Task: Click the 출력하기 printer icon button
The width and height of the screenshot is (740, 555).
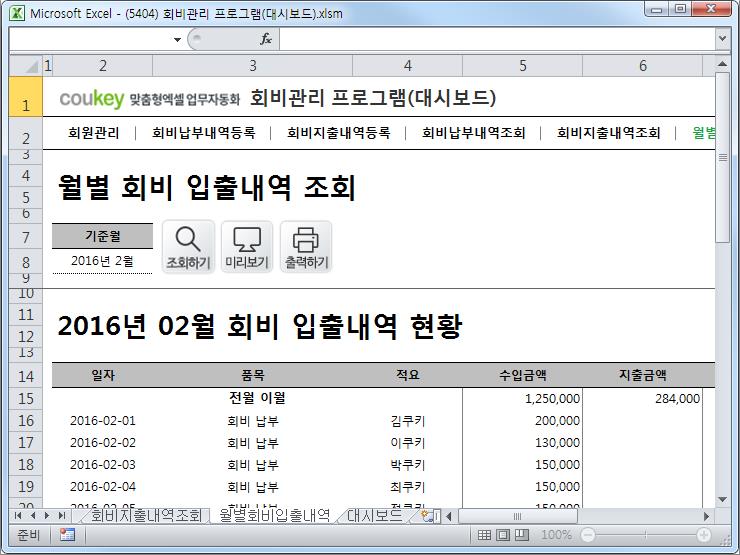Action: point(306,246)
